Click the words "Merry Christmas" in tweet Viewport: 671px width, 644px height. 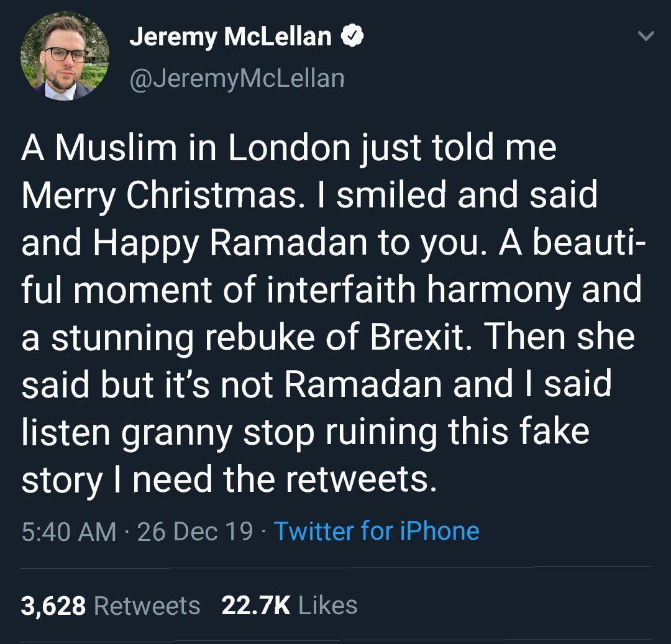click(x=168, y=197)
